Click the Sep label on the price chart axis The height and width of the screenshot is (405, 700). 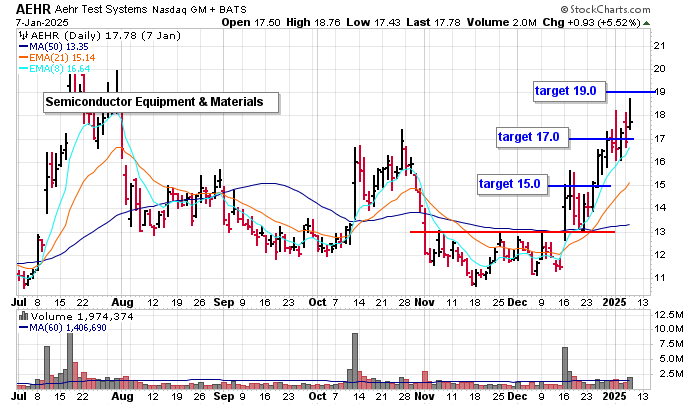click(224, 302)
